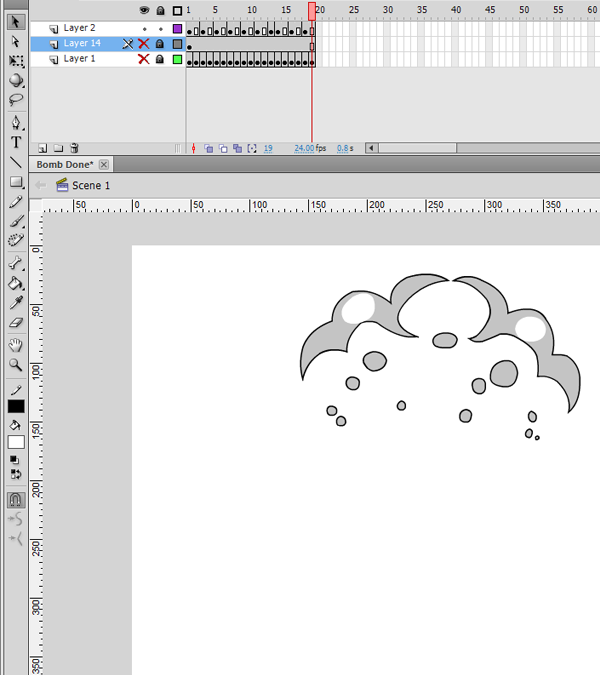The width and height of the screenshot is (600, 675).
Task: Close the Bomb Done* document tab
Action: (104, 164)
